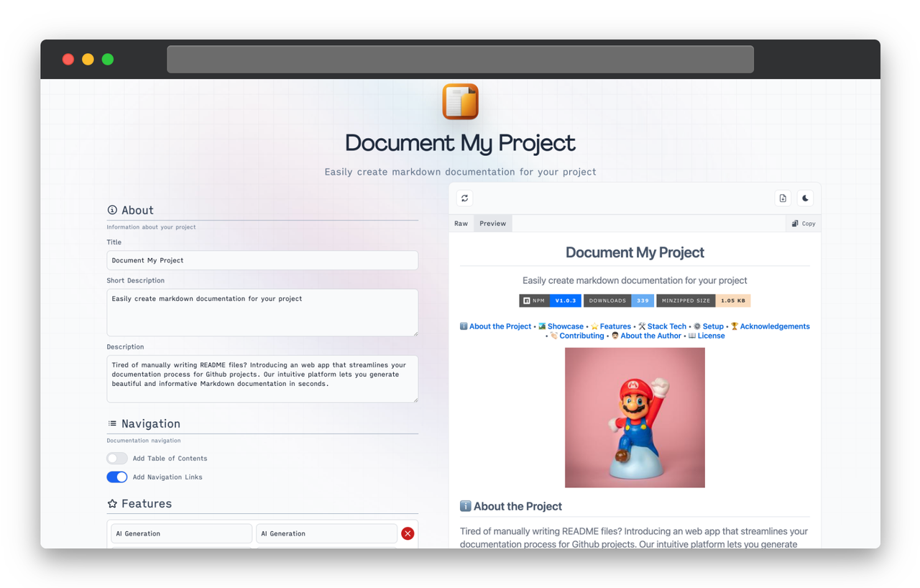Click the info icon beside About heading
Image resolution: width=920 pixels, height=588 pixels.
point(111,210)
